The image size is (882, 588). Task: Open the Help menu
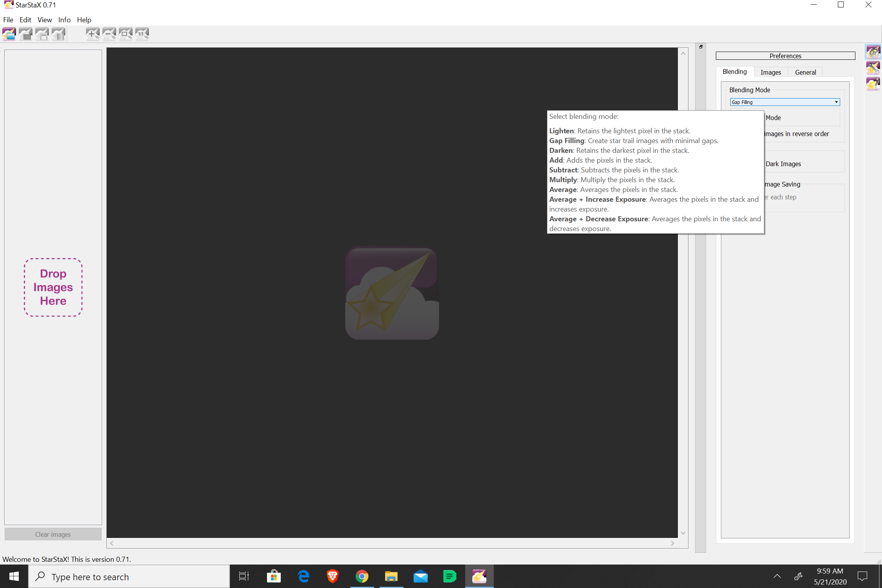pyautogui.click(x=84, y=20)
